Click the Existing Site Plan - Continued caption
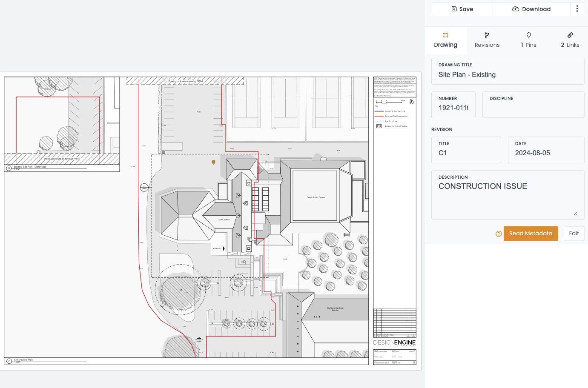Viewport: 588px width, 388px height. [x=30, y=167]
